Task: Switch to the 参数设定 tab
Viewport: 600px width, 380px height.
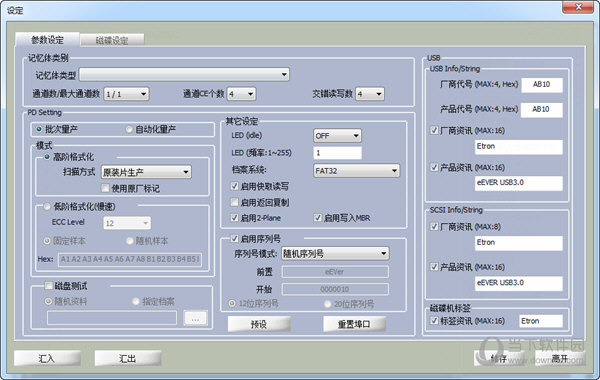Action: [47, 39]
